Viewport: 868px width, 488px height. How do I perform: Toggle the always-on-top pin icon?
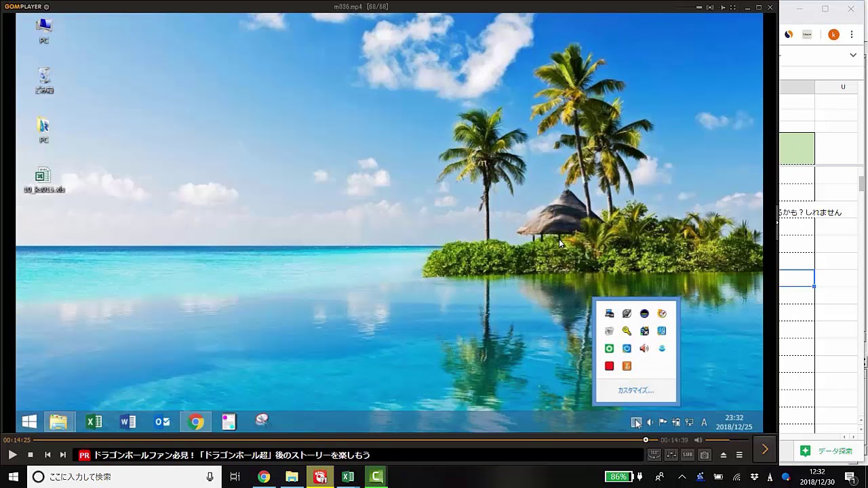[723, 7]
